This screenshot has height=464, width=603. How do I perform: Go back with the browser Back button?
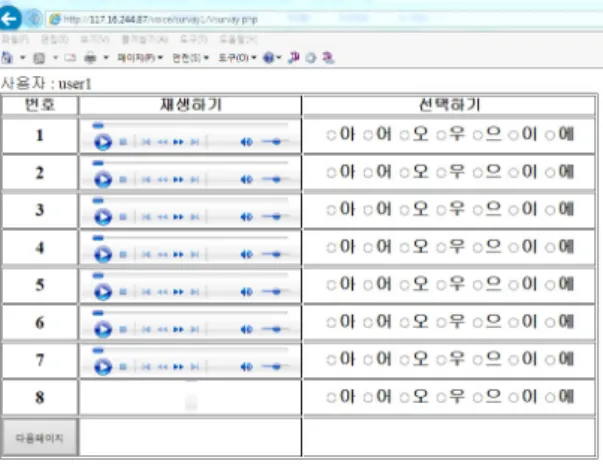click(x=9, y=18)
